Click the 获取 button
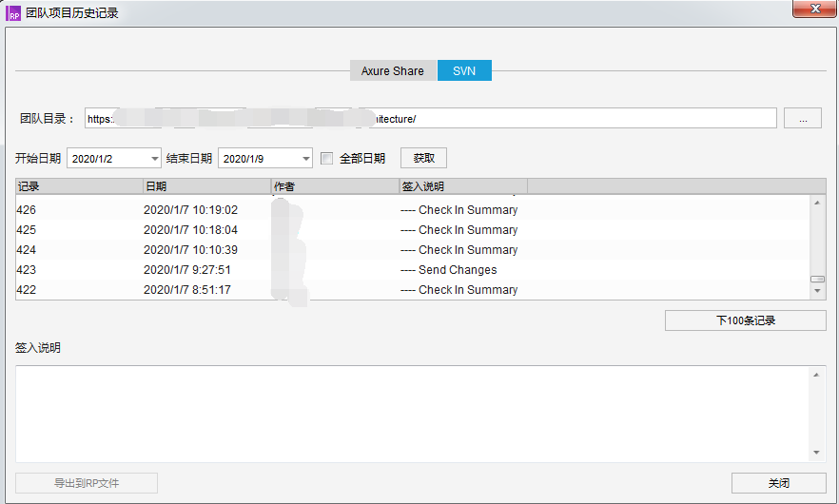This screenshot has width=839, height=504. point(423,159)
